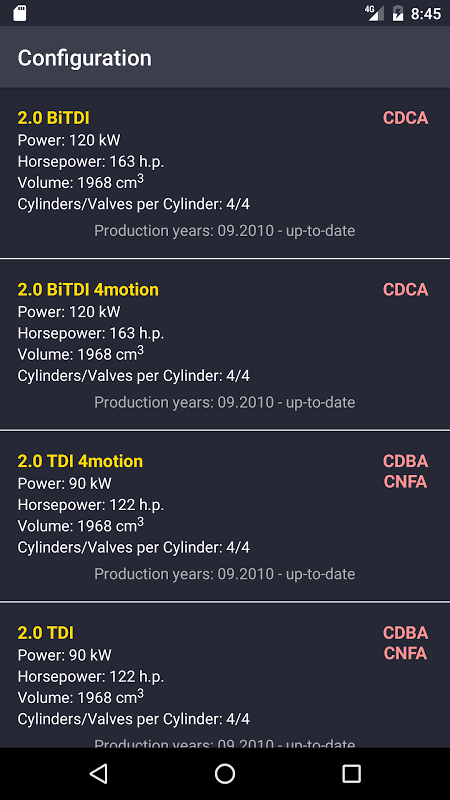The height and width of the screenshot is (800, 450).
Task: Select the 2.0 BiTDI configuration title
Action: pyautogui.click(x=54, y=118)
